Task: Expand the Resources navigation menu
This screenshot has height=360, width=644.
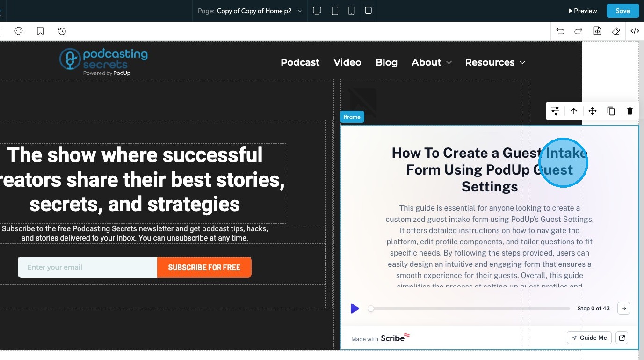Action: [495, 62]
